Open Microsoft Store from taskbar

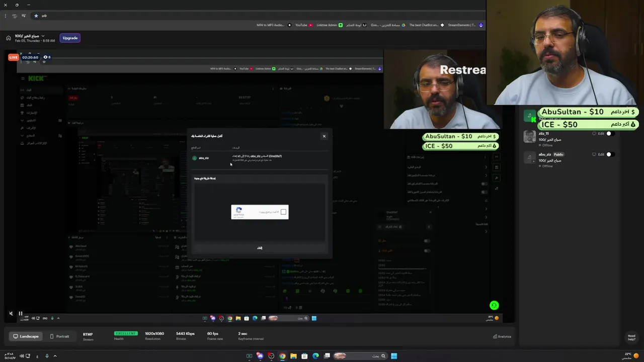[x=304, y=356]
